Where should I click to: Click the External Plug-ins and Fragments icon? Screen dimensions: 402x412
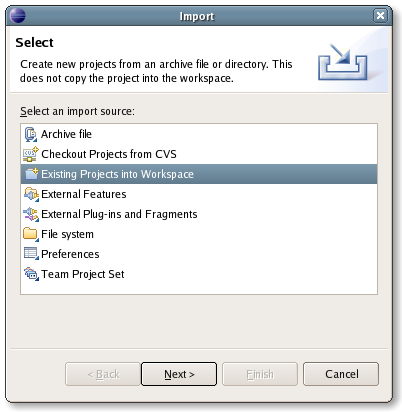[x=31, y=214]
